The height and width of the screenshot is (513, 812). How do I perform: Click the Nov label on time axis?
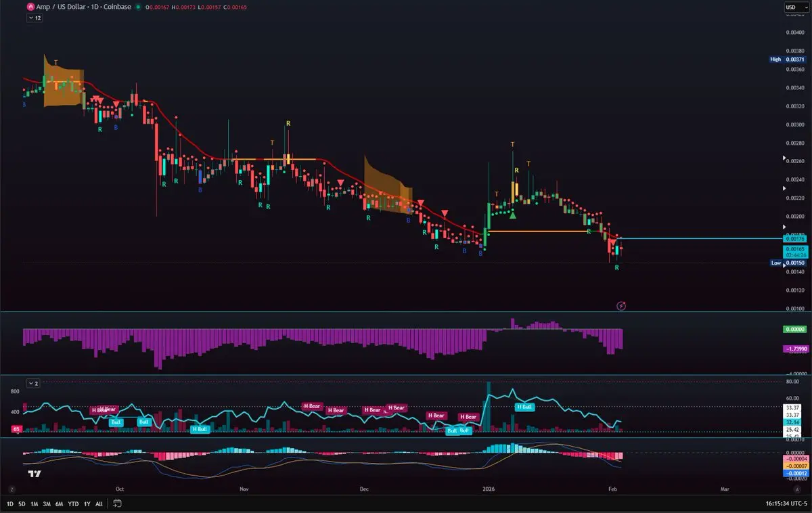click(x=244, y=488)
